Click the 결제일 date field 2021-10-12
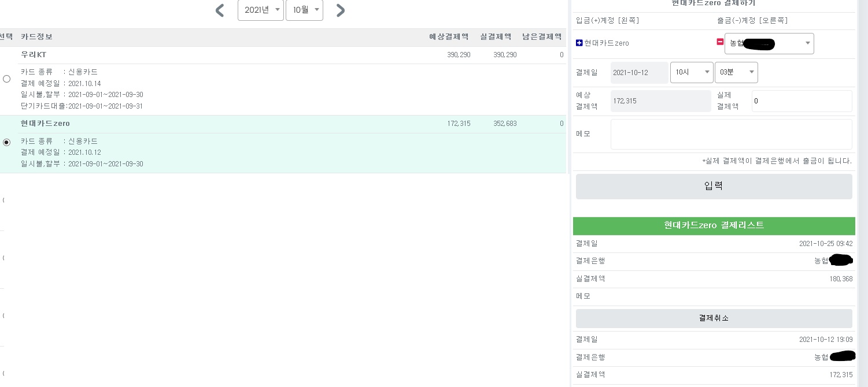Screen dimensions: 868x387 pyautogui.click(x=639, y=73)
